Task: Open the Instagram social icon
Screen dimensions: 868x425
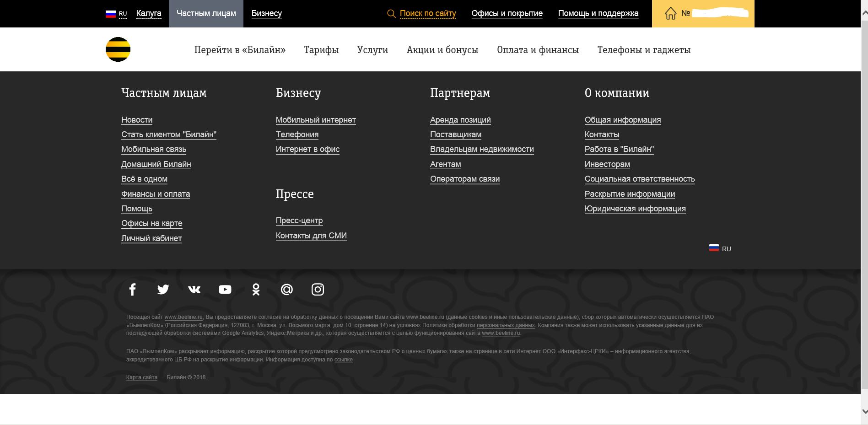Action: tap(318, 290)
